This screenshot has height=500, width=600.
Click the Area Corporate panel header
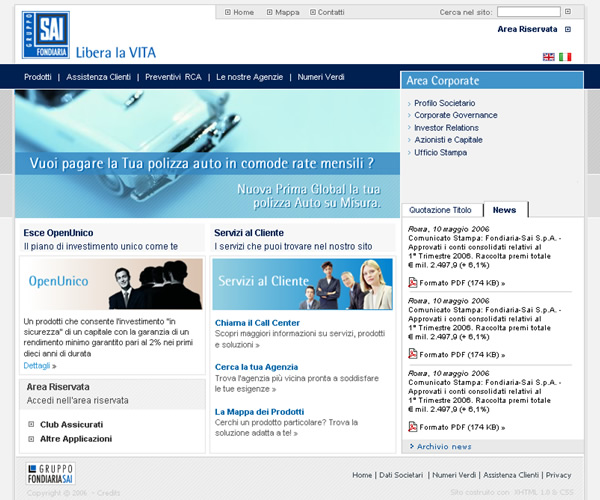(492, 80)
